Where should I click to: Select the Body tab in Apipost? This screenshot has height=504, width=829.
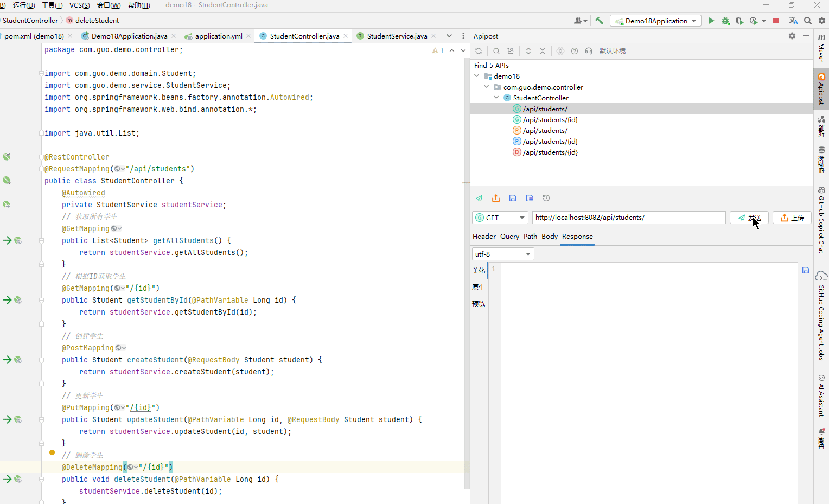coord(549,237)
